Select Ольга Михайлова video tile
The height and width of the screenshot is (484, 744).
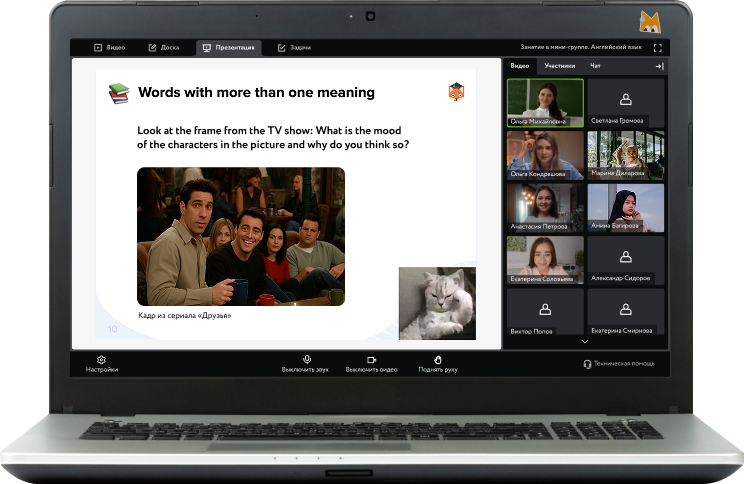pyautogui.click(x=545, y=101)
